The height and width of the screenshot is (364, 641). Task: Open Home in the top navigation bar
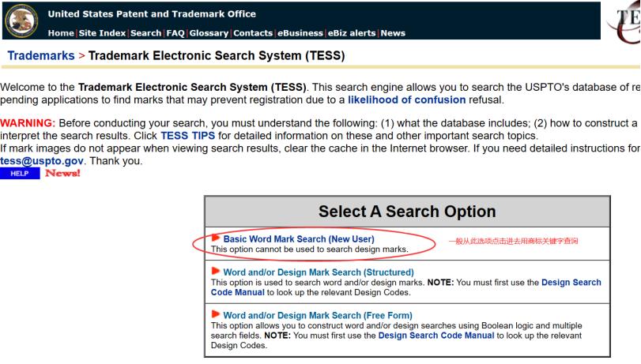(x=62, y=32)
